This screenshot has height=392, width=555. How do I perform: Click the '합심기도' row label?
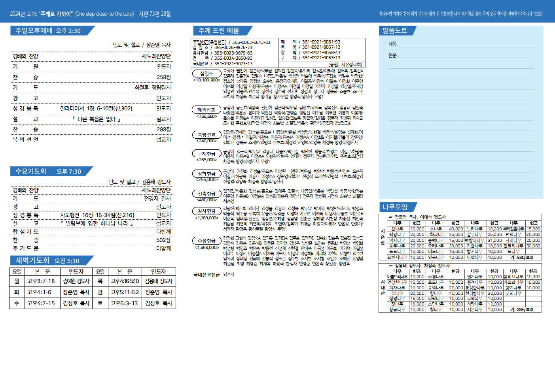(x=25, y=232)
